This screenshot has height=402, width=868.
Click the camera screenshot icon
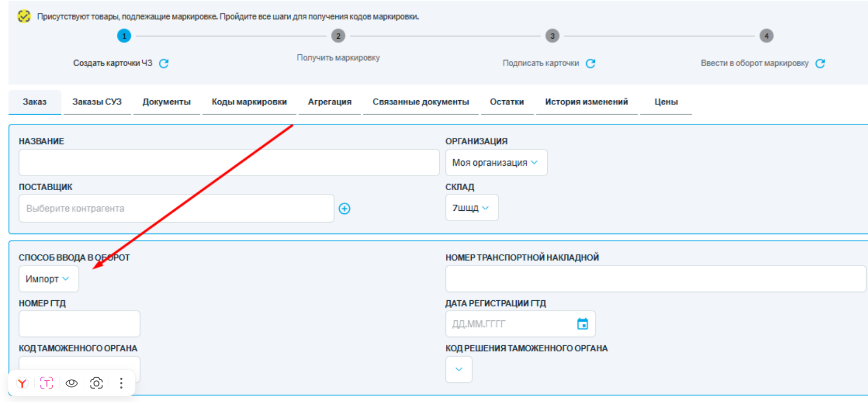coord(96,383)
